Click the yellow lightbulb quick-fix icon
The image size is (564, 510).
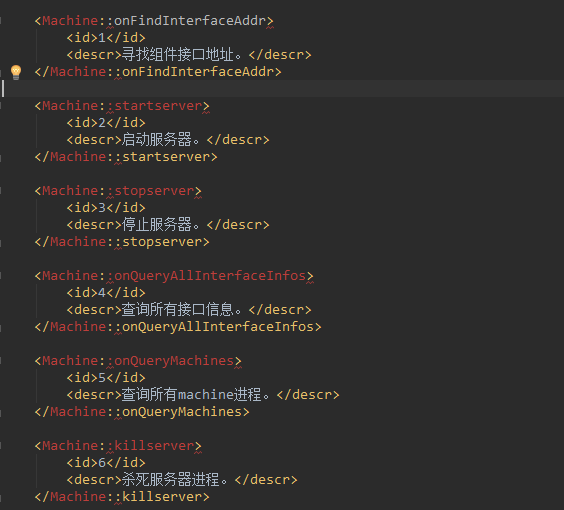[x=16, y=72]
